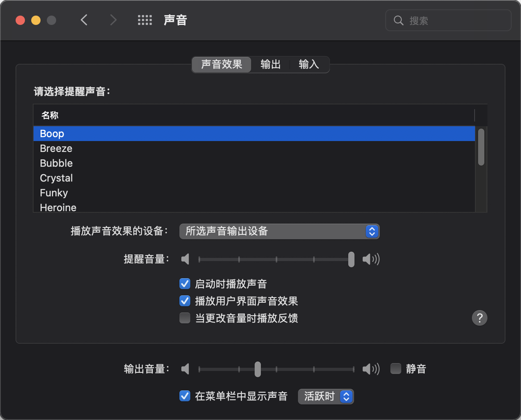This screenshot has height=420, width=521.
Task: Switch to the 输出 tab
Action: point(270,64)
